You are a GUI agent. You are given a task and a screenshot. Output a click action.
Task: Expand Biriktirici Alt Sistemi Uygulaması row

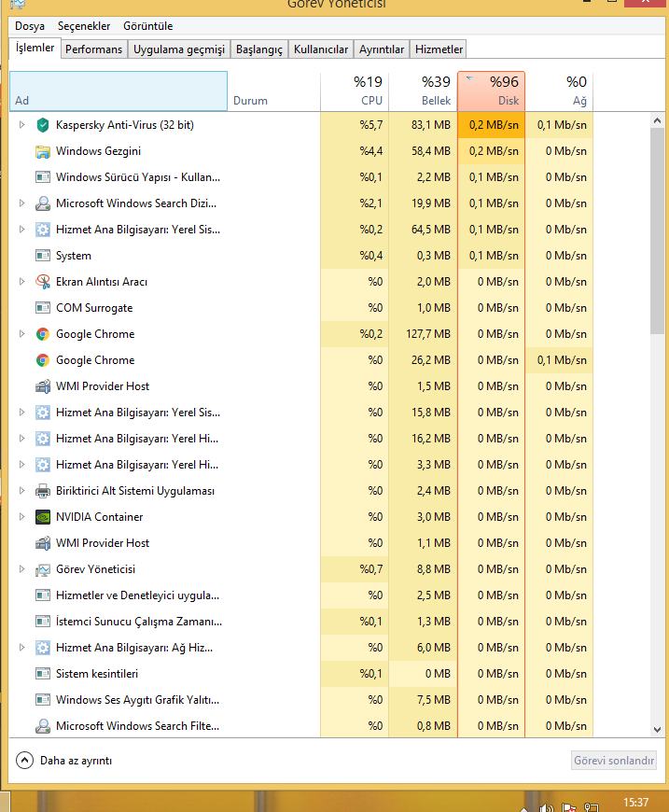(x=21, y=491)
